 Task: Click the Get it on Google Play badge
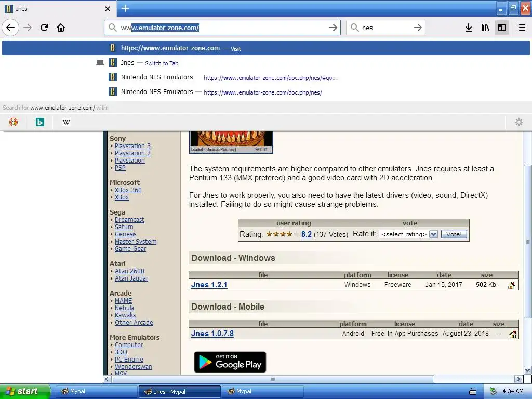coord(230,362)
